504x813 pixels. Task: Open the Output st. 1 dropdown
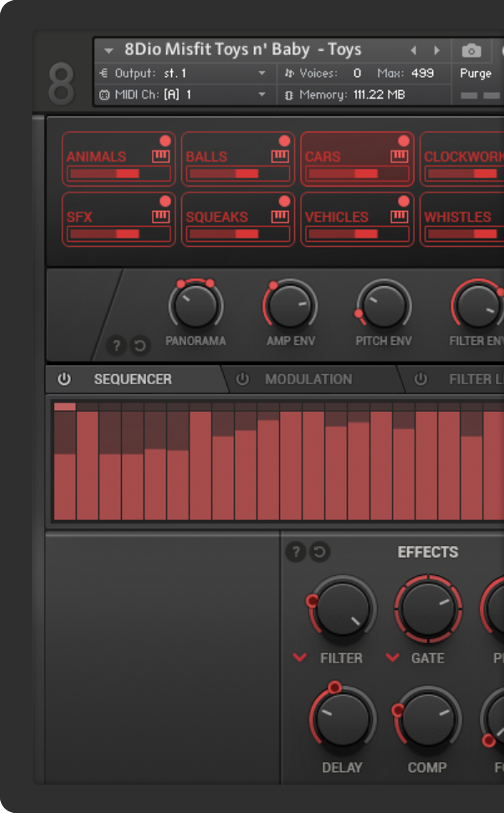coord(262,73)
